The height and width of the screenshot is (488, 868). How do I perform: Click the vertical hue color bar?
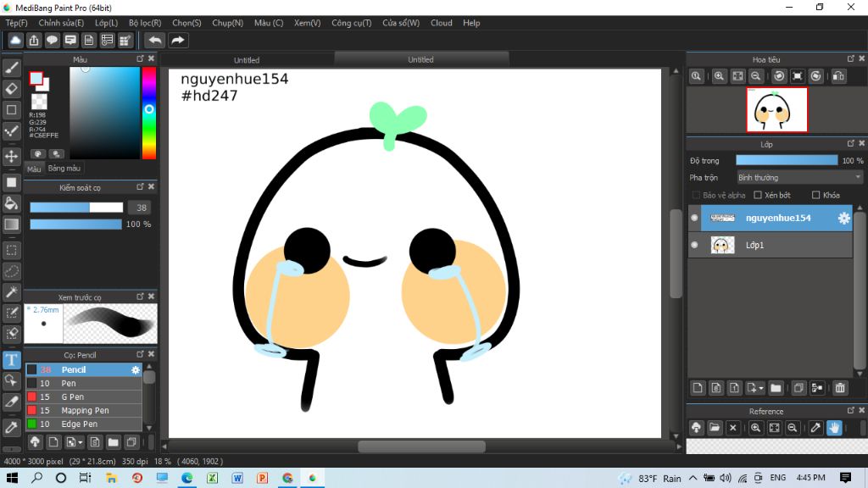tap(149, 113)
